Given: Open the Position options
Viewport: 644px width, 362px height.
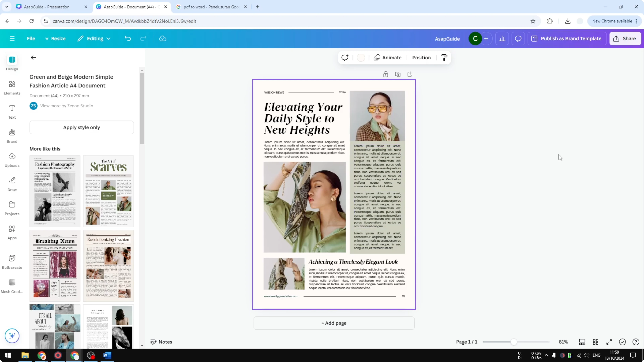Looking at the screenshot, I should point(422,58).
